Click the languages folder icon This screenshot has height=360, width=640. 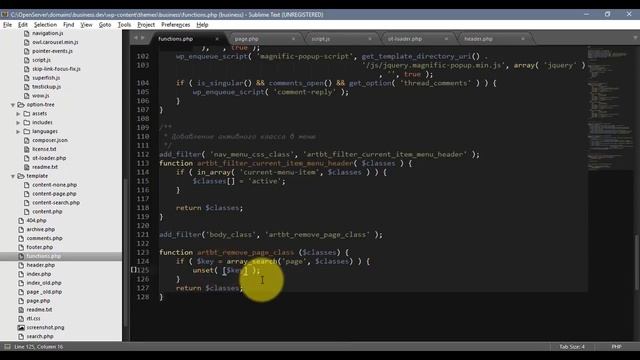pos(27,131)
